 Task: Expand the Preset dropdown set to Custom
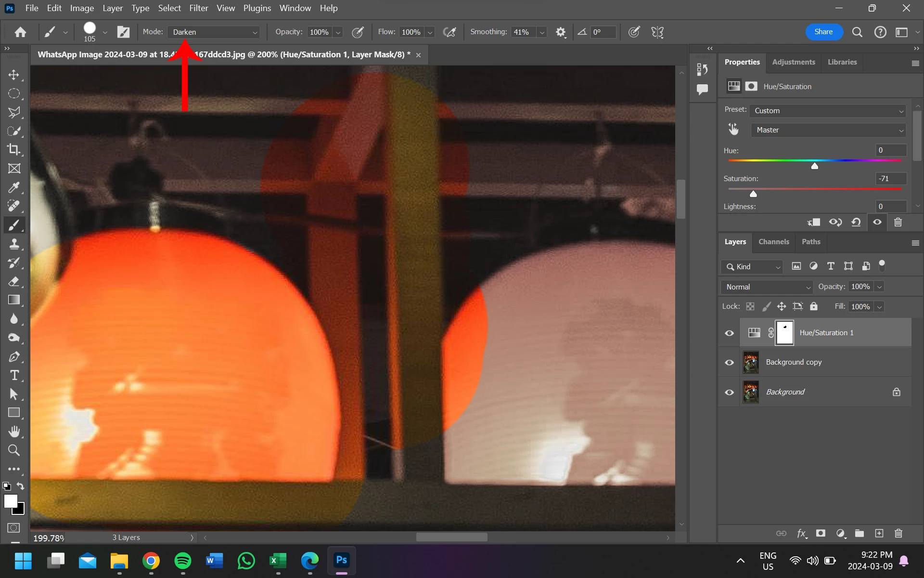click(x=828, y=111)
